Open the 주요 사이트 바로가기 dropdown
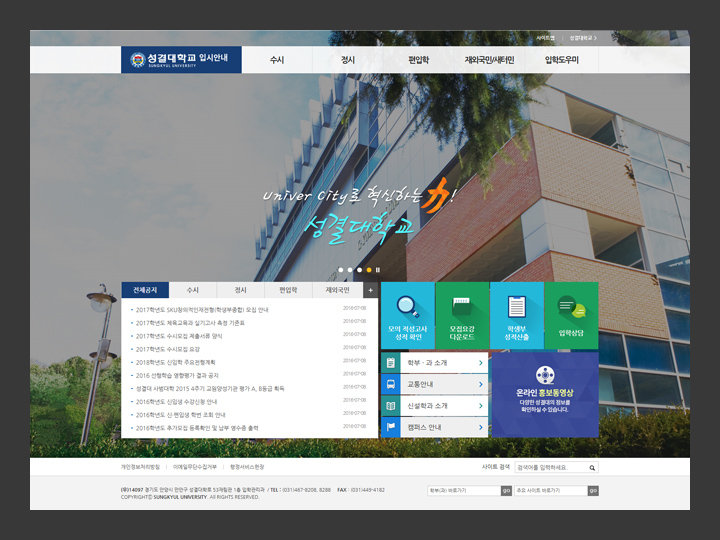 [551, 490]
